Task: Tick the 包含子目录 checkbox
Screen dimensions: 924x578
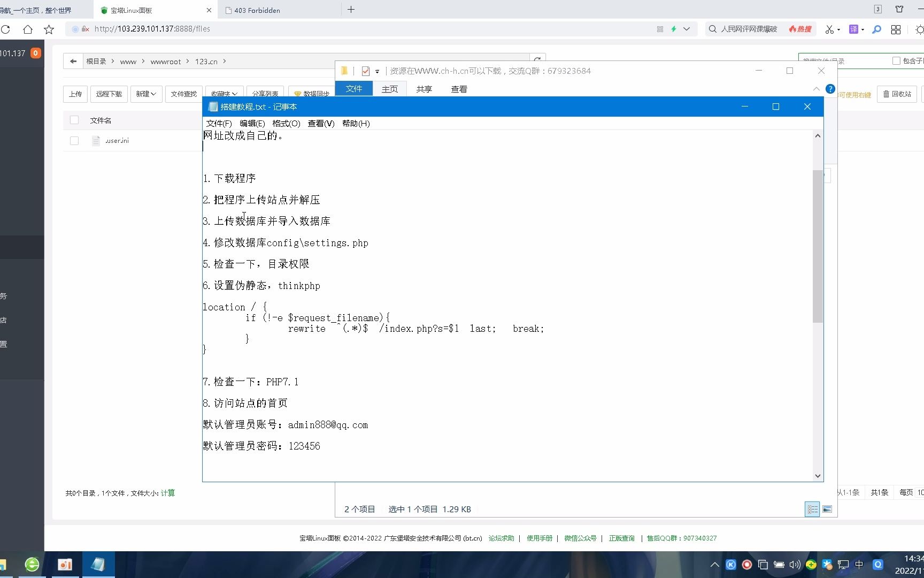Action: click(896, 61)
